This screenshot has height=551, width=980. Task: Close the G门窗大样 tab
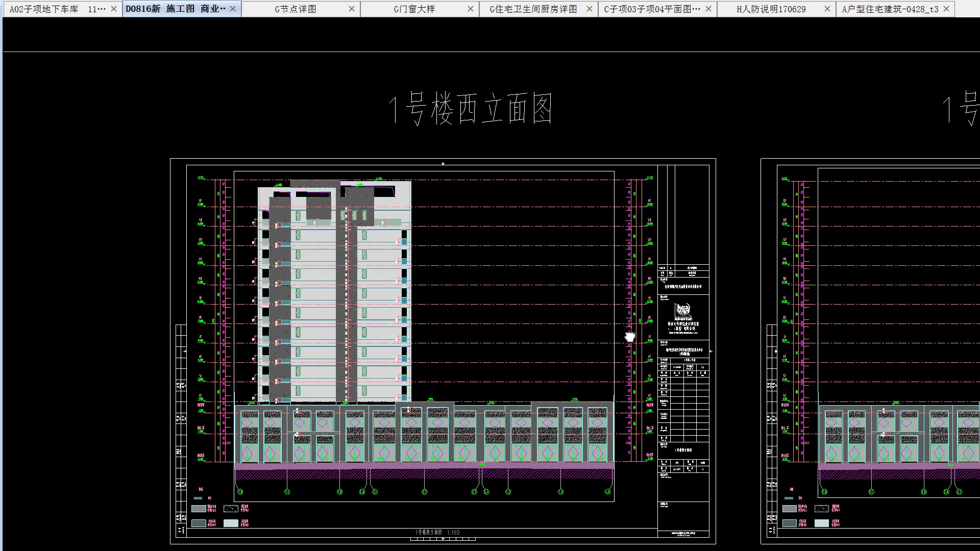point(471,9)
